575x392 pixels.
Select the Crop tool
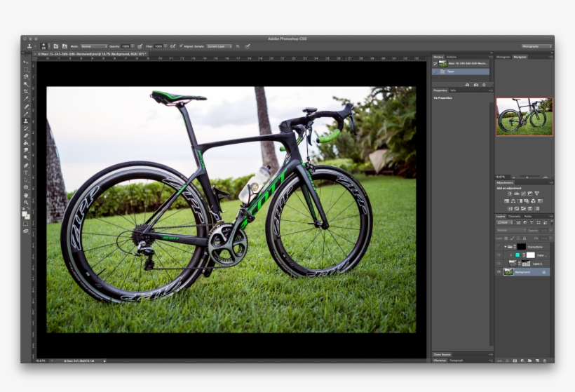coord(26,91)
